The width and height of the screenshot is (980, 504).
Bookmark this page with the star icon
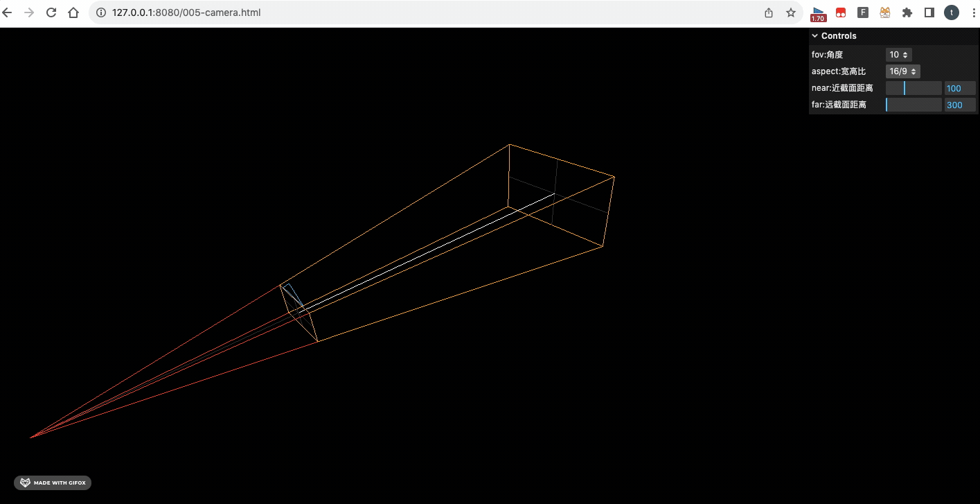point(790,12)
